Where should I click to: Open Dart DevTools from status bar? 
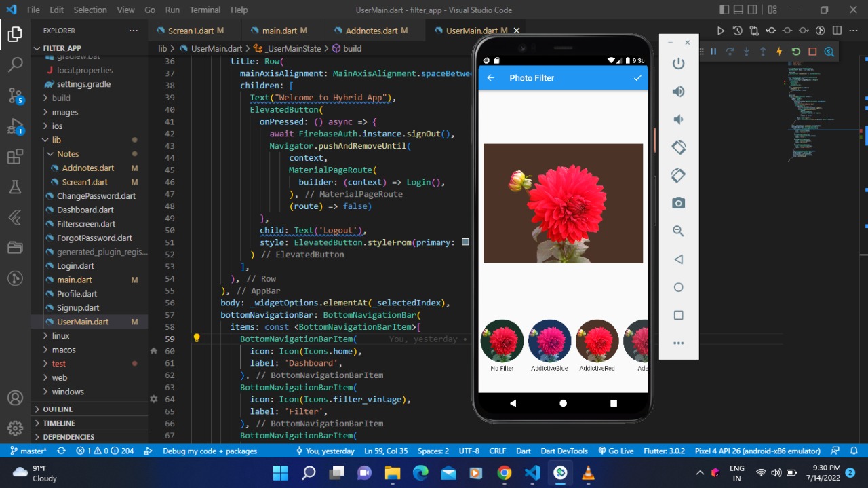(564, 451)
